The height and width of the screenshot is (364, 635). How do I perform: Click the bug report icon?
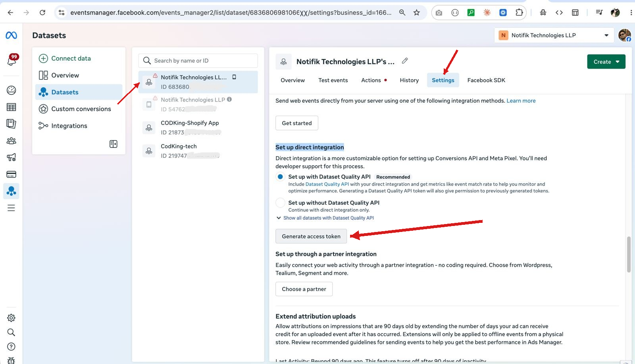click(x=11, y=360)
